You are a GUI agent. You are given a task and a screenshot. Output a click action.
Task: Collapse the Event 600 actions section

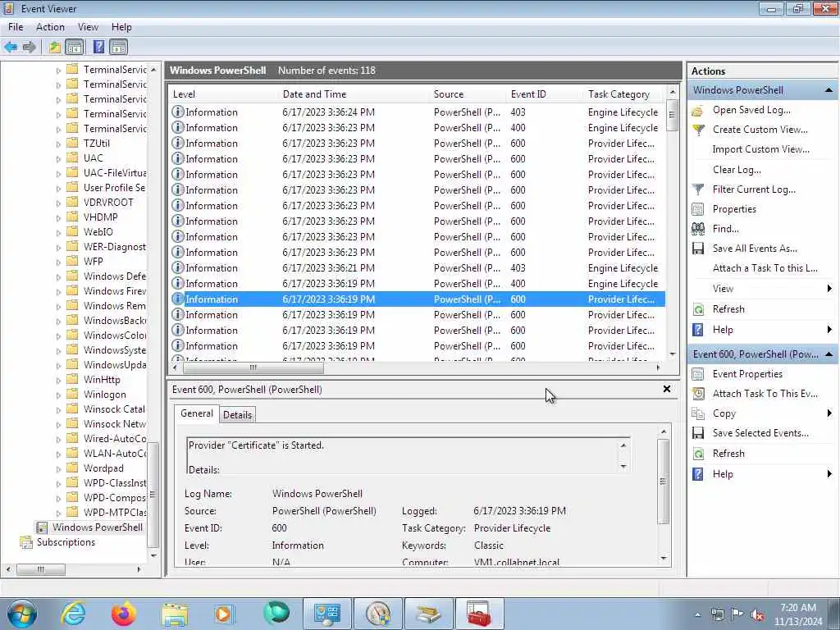click(829, 354)
